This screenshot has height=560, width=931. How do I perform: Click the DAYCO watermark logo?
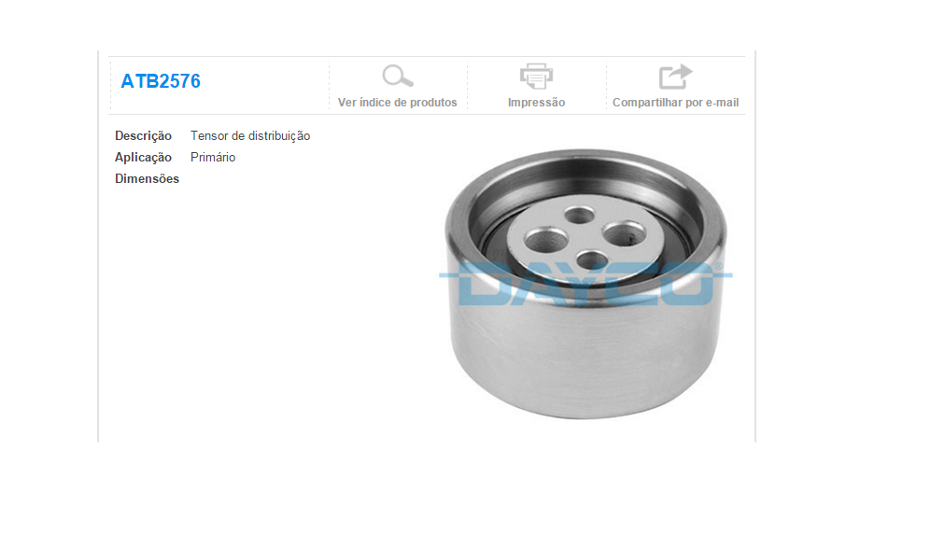585,284
